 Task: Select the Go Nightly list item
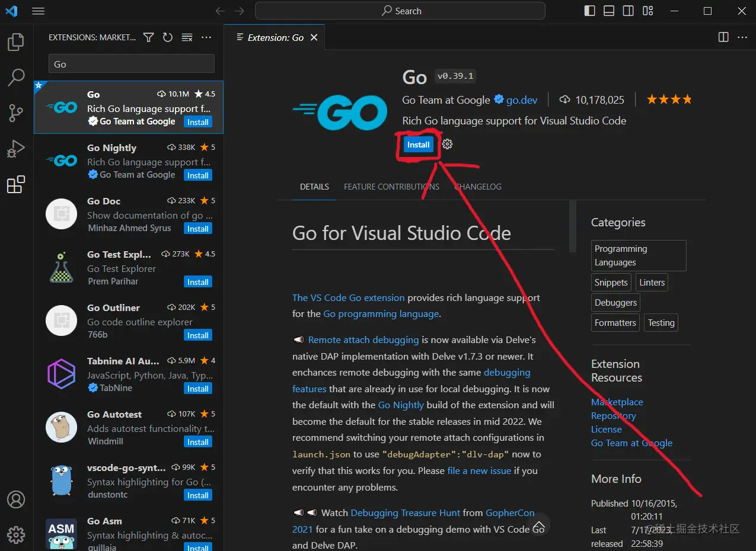(129, 161)
